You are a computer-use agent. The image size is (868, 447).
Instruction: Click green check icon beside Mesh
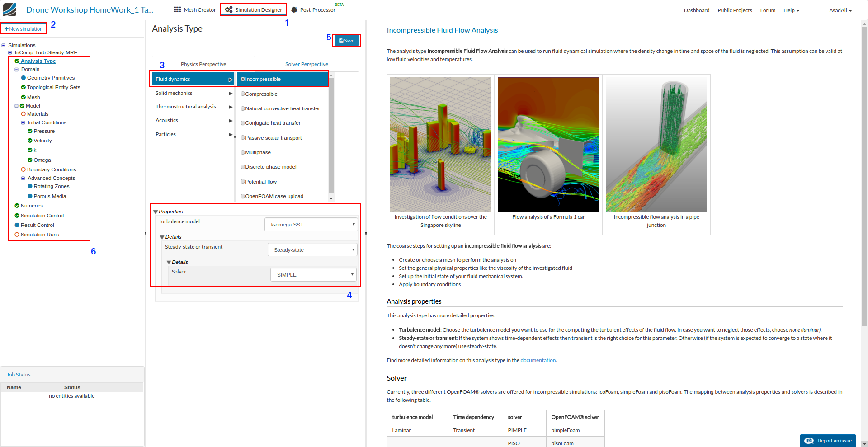(x=24, y=97)
